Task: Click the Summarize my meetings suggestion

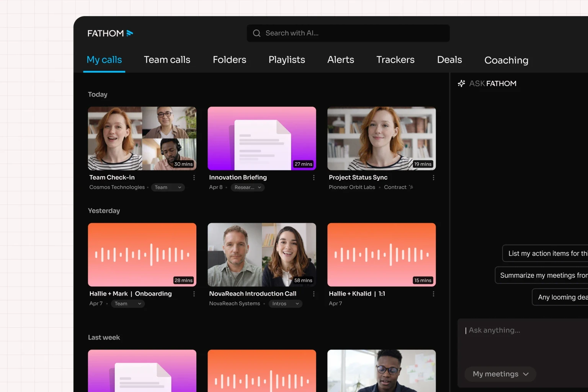Action: (541, 275)
